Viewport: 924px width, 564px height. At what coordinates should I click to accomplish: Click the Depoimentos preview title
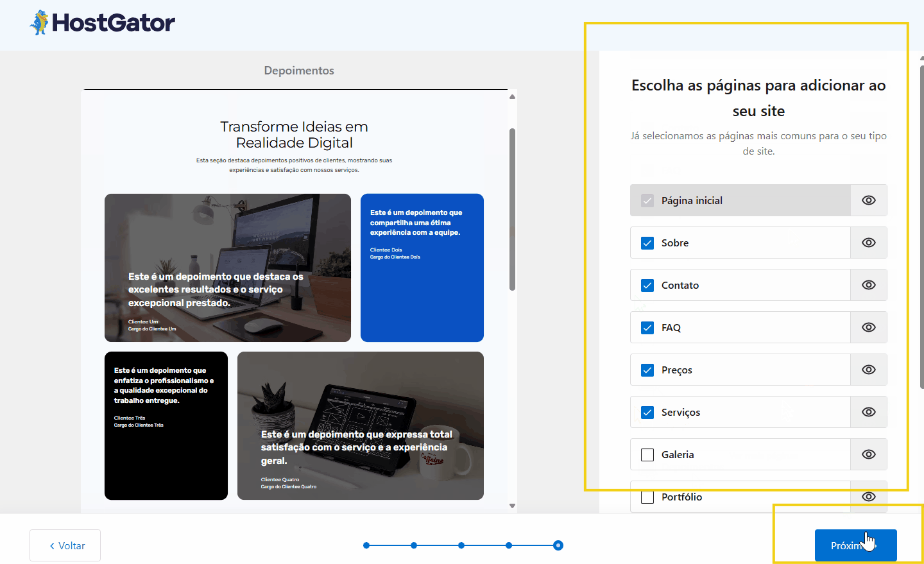click(x=299, y=71)
